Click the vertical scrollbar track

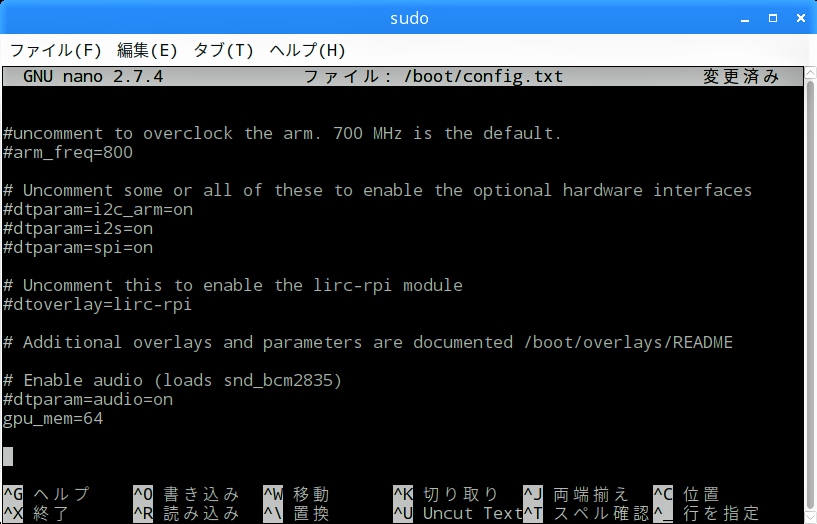[811, 295]
